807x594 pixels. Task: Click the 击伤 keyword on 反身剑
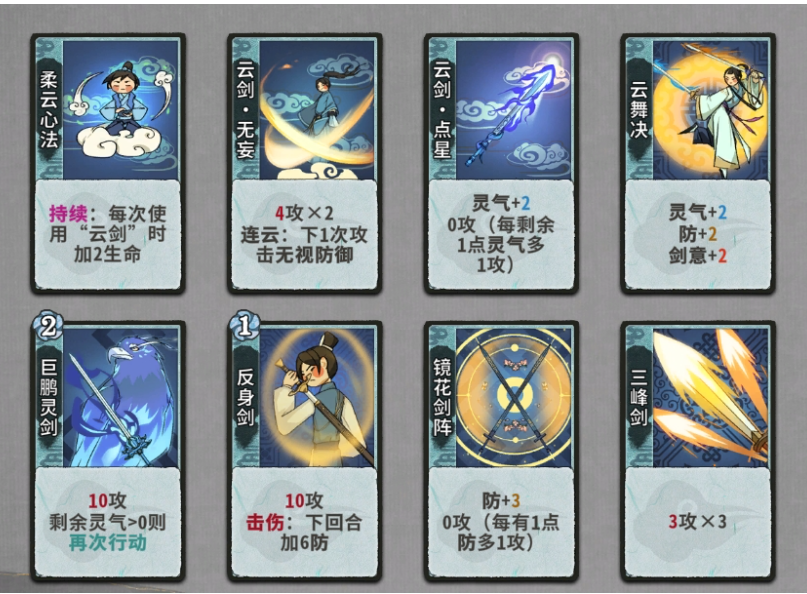[x=265, y=522]
